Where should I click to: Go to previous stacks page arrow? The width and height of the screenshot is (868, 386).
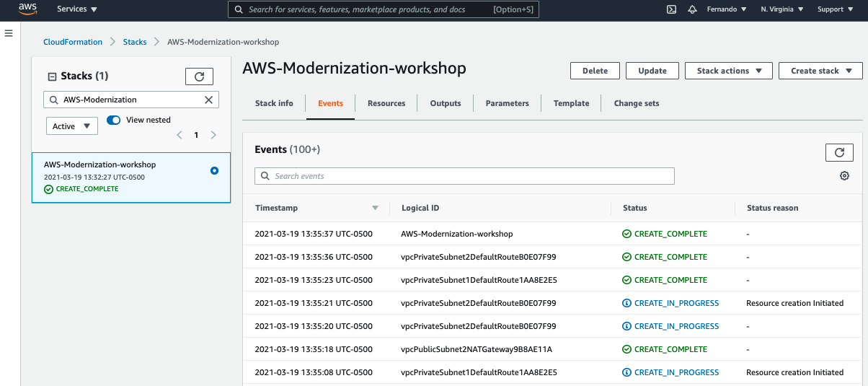click(x=180, y=135)
